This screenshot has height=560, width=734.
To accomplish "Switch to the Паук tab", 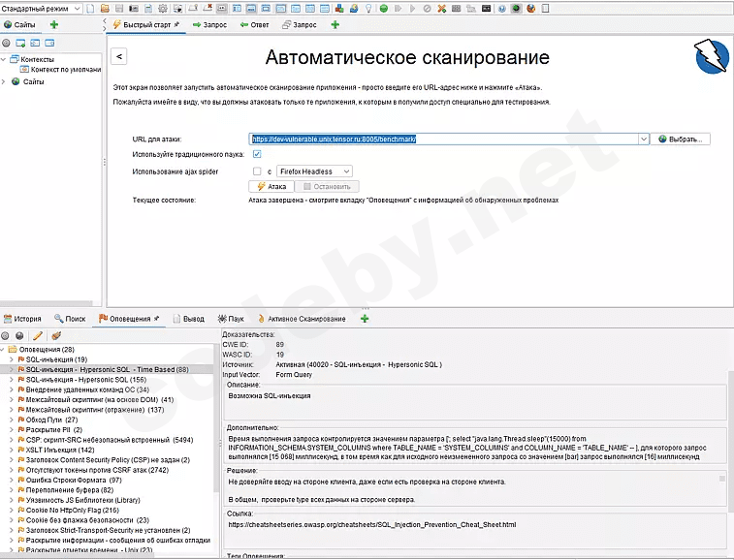I will tap(232, 318).
